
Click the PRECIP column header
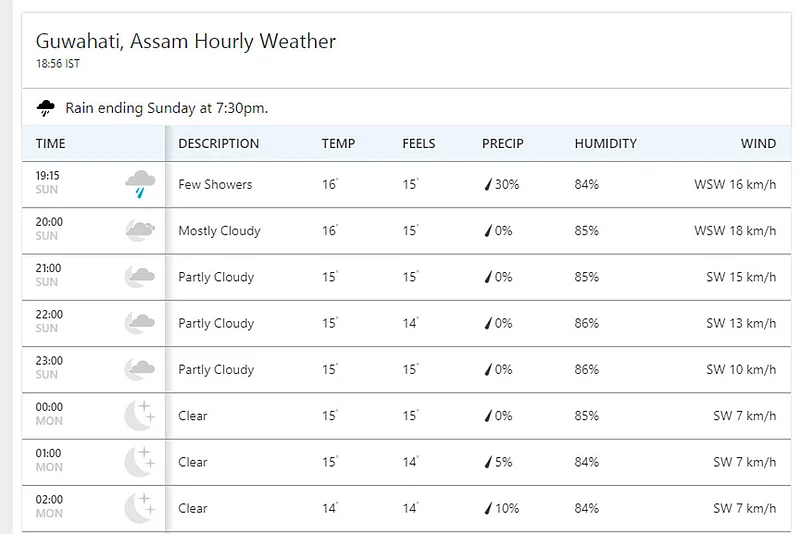(502, 143)
